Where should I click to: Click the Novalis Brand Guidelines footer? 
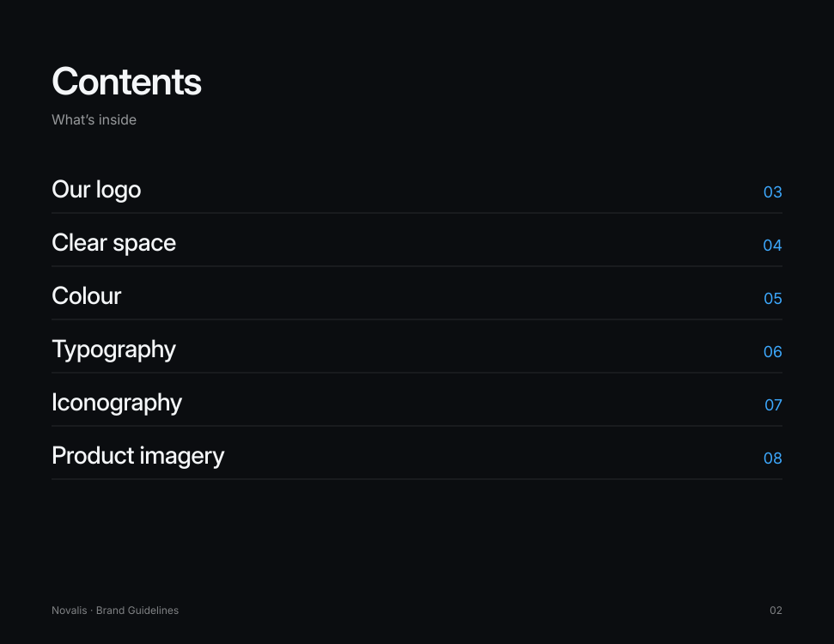[115, 611]
